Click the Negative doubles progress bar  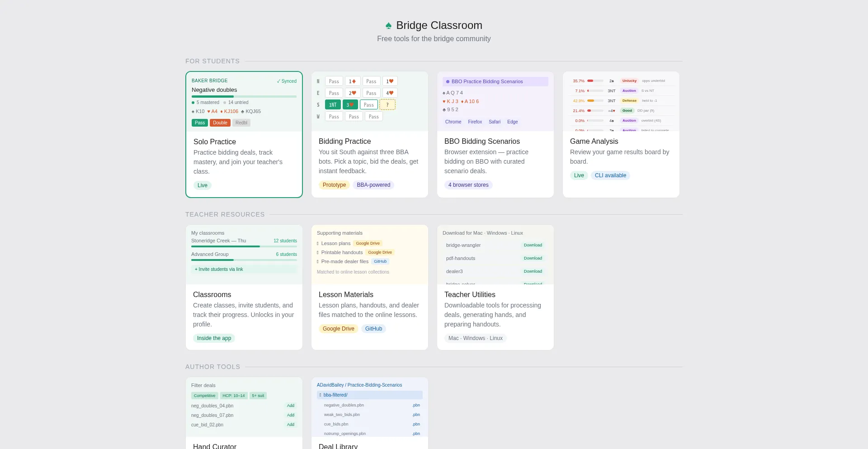coord(244,96)
